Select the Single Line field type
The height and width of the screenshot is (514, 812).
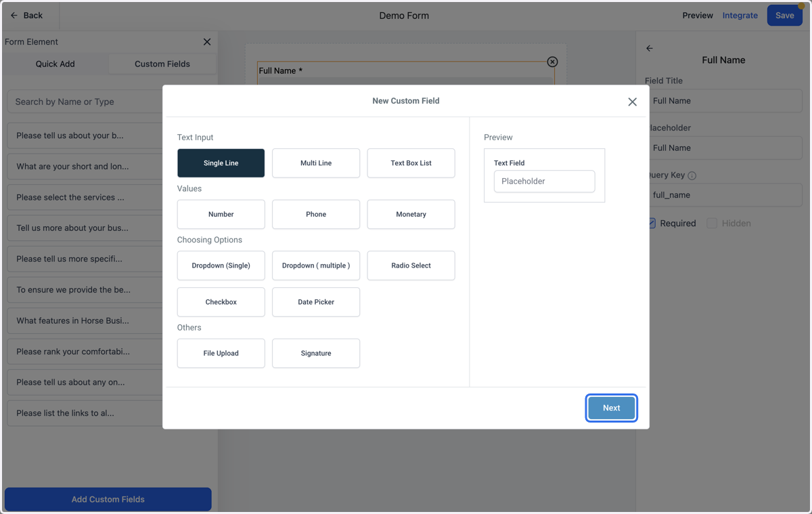click(221, 163)
